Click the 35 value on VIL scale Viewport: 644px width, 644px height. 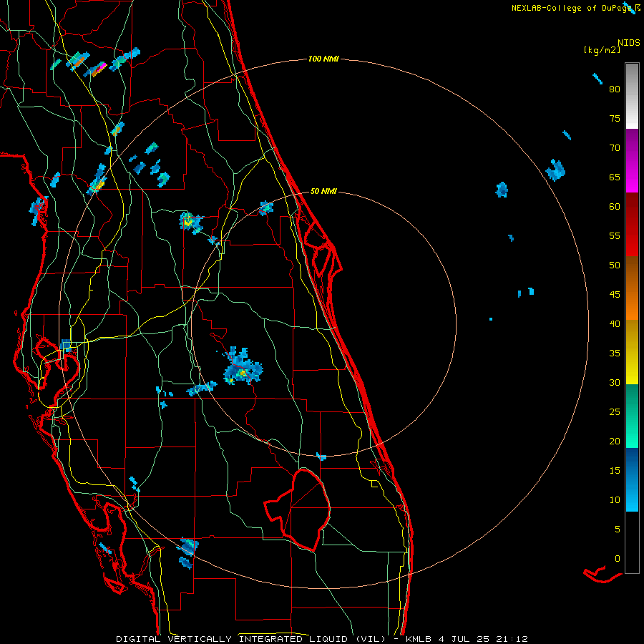(x=615, y=353)
